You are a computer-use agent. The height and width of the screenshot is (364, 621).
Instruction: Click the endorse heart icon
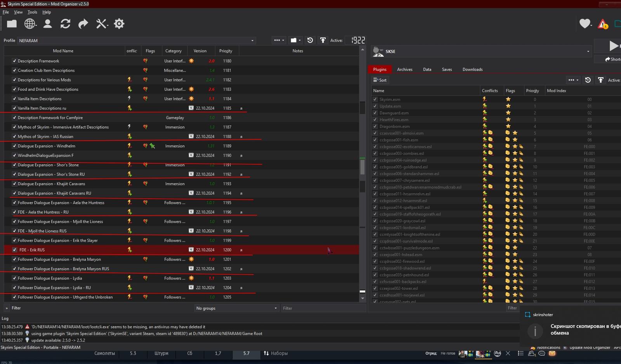pyautogui.click(x=585, y=24)
